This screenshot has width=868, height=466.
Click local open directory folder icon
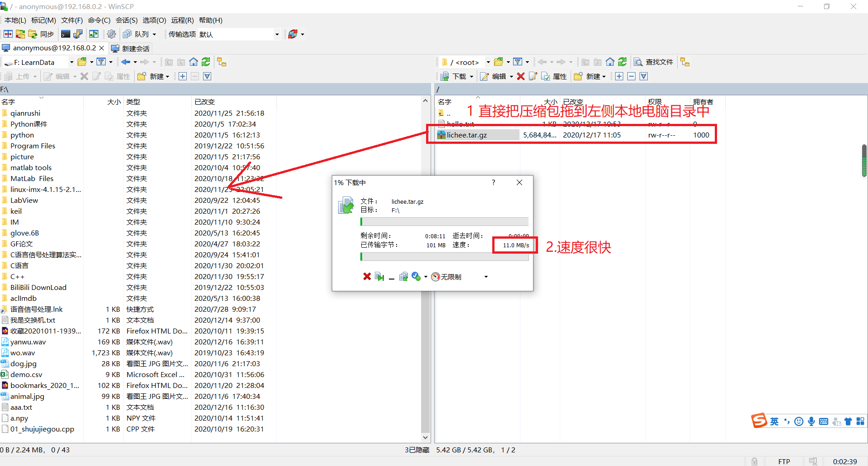[82, 62]
